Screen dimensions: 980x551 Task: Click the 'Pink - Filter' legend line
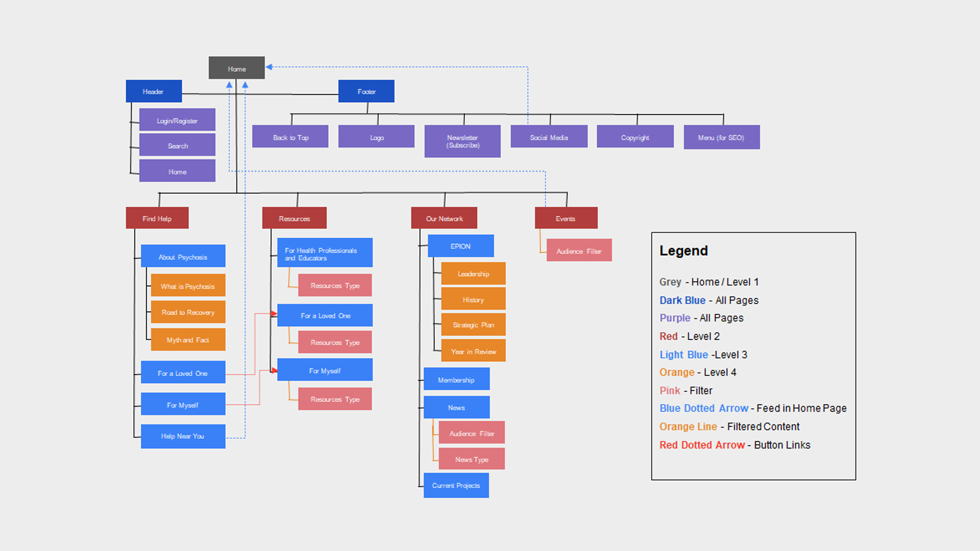[685, 391]
